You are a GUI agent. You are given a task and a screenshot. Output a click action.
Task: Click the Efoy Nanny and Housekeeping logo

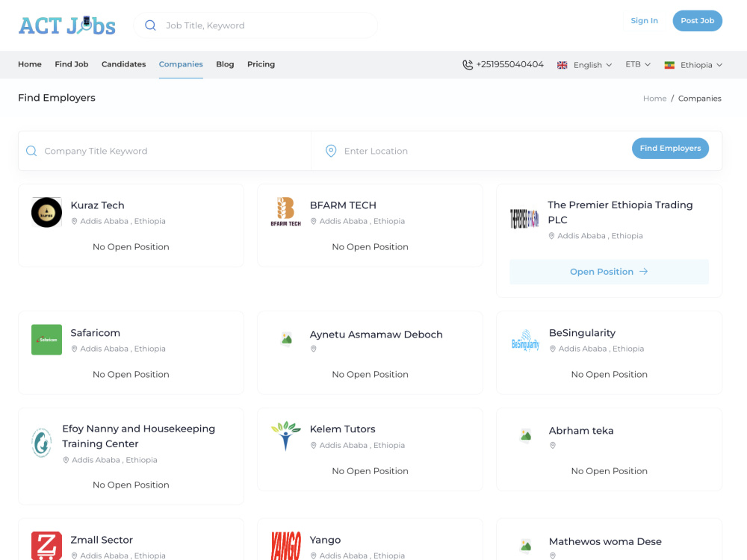(x=41, y=443)
